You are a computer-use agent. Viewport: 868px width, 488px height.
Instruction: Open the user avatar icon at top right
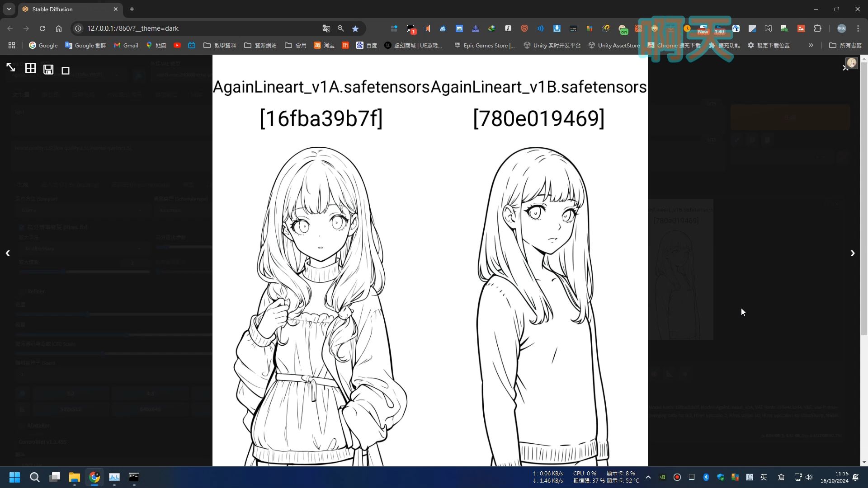pyautogui.click(x=852, y=63)
